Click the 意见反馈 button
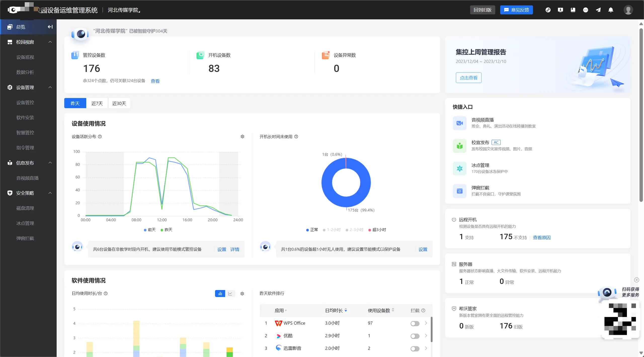 point(516,10)
